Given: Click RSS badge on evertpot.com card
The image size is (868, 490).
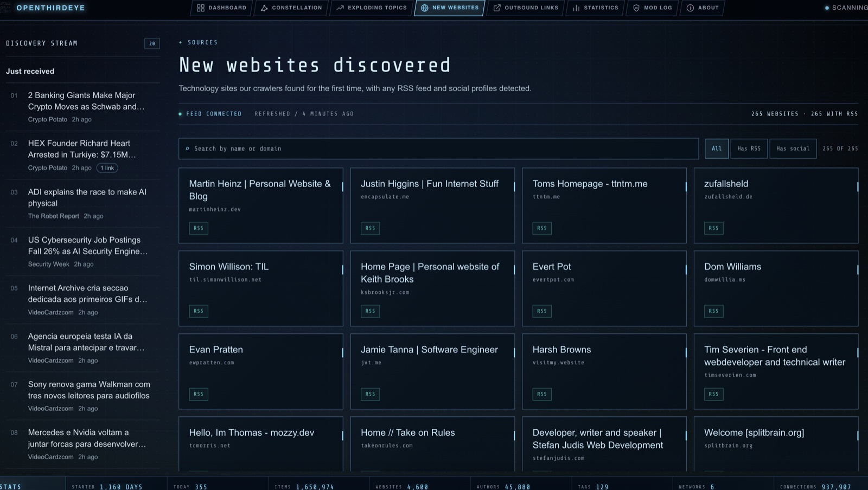Looking at the screenshot, I should click(542, 311).
